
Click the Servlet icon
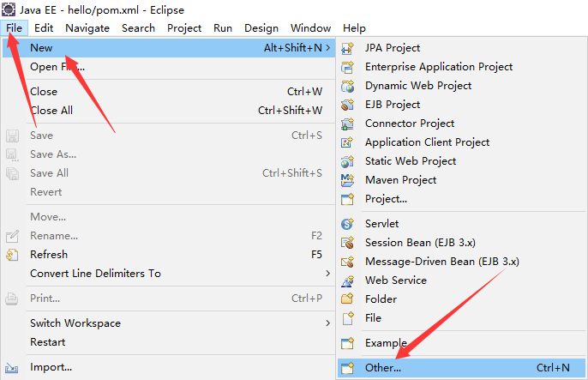coord(347,224)
